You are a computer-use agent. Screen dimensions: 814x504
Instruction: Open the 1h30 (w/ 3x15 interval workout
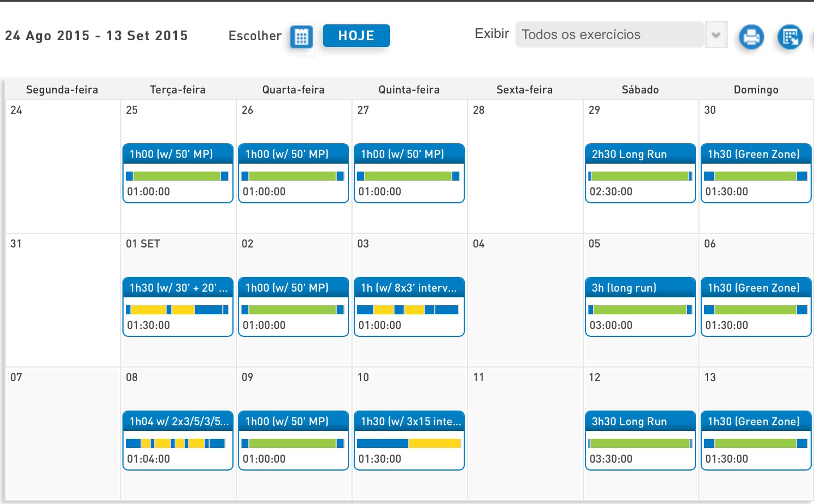tap(409, 421)
